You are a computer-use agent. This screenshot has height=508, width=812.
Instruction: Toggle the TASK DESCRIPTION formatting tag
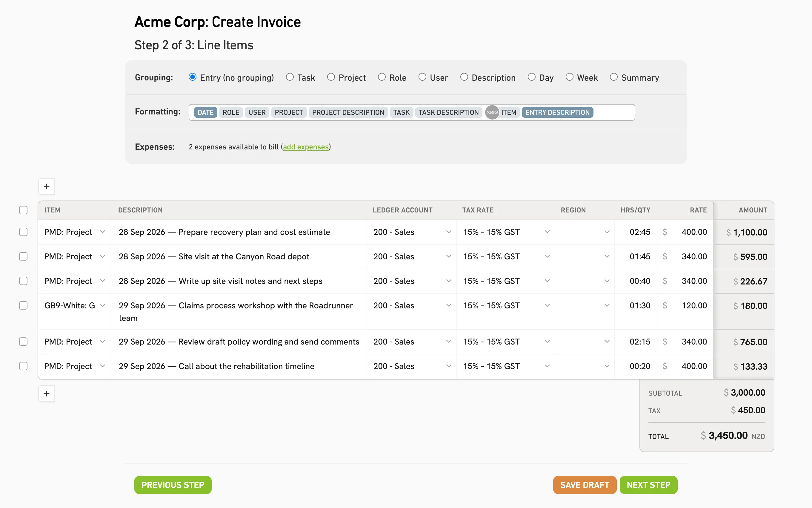[x=449, y=112]
